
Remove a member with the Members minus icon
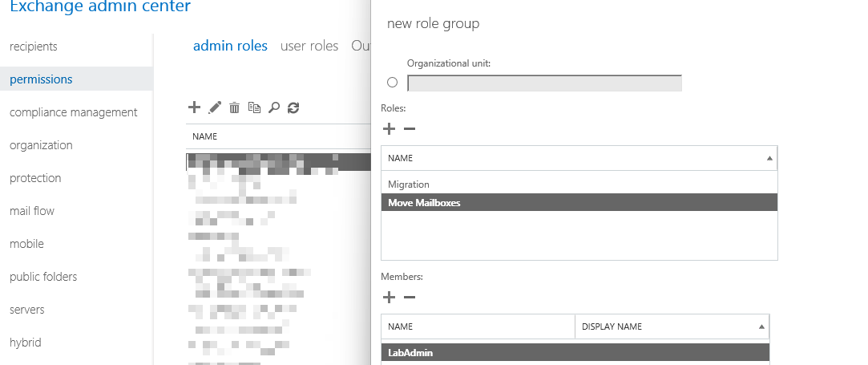tap(409, 298)
